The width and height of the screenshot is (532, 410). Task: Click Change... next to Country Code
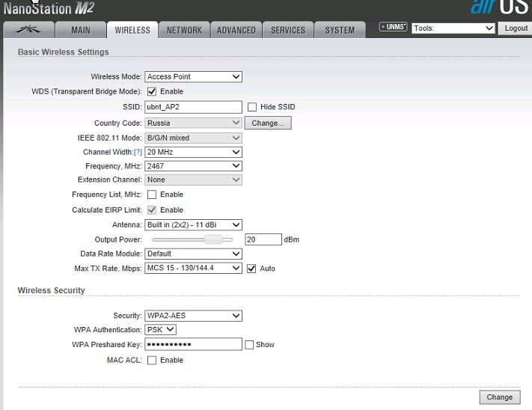point(268,123)
